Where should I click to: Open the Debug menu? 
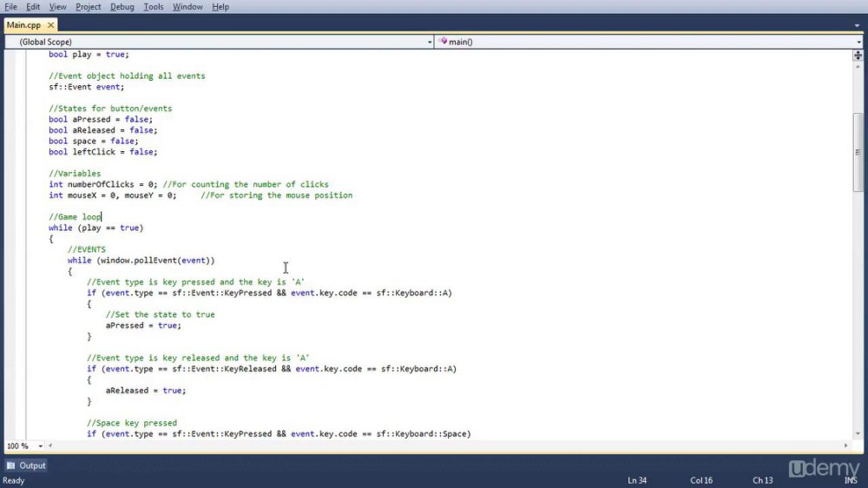[122, 7]
